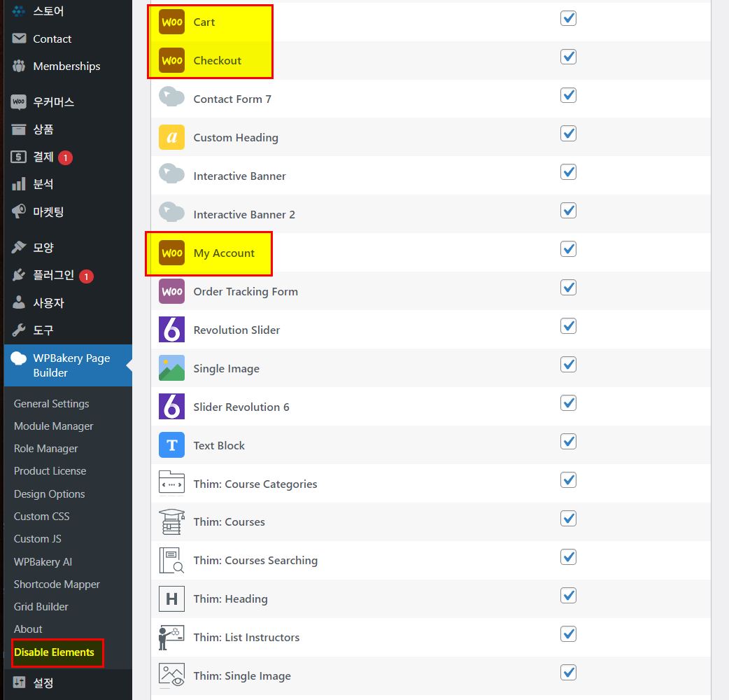The image size is (729, 700).
Task: Click the Thim: Courses graduation cap icon
Action: [x=171, y=522]
